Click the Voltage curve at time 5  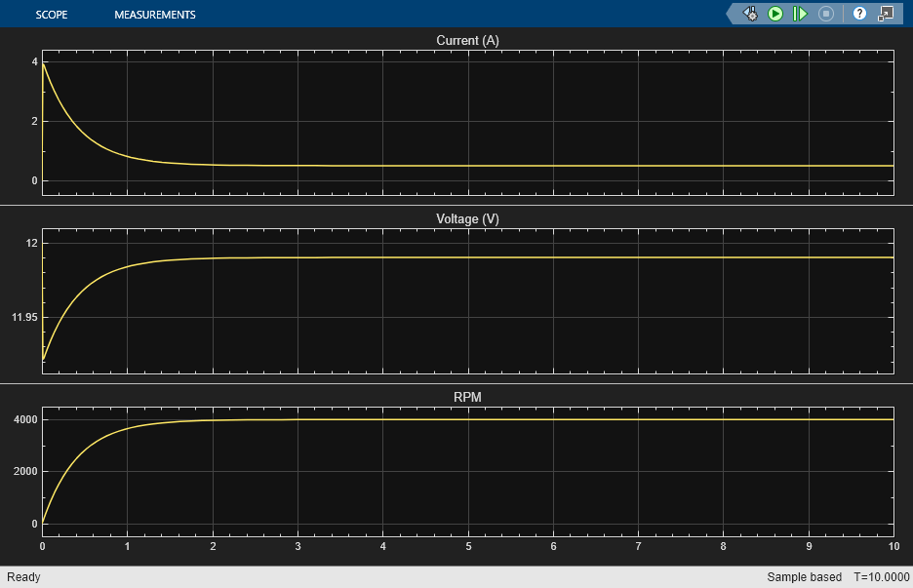468,257
